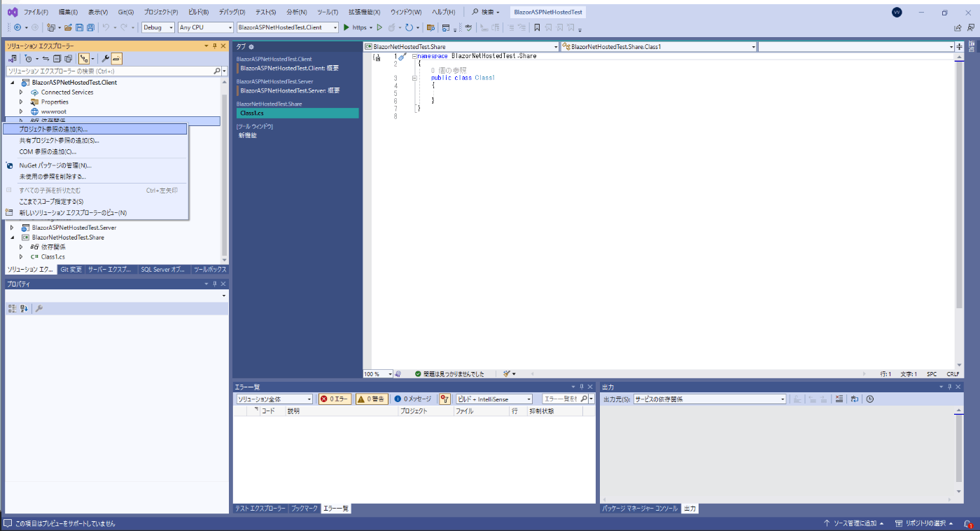
Task: Click the 検索 search button in title bar
Action: [486, 13]
